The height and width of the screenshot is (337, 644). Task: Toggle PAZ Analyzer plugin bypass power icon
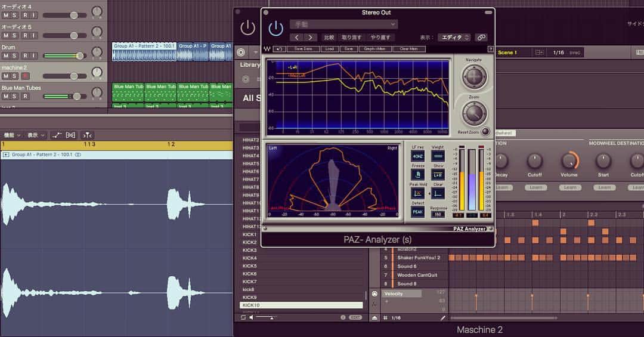point(275,29)
